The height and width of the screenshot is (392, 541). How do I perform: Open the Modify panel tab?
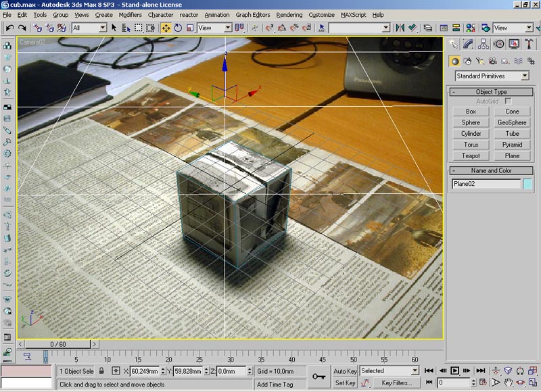tap(469, 44)
